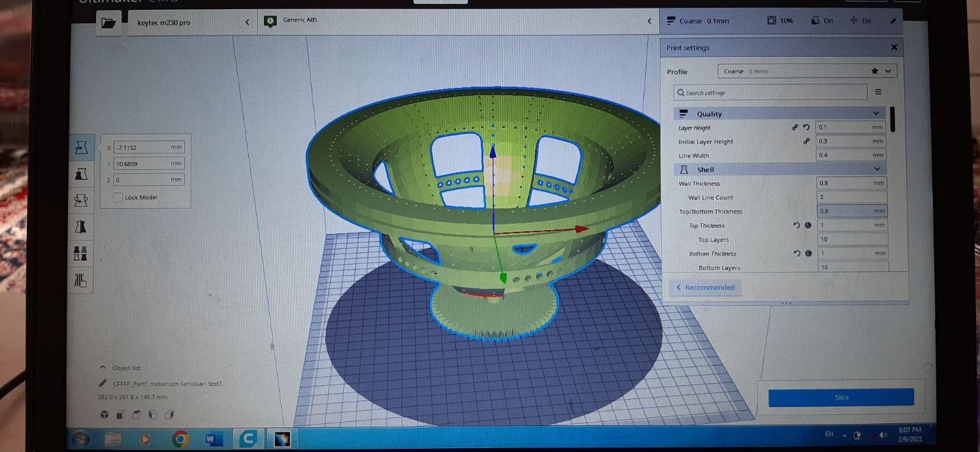The height and width of the screenshot is (452, 980).
Task: Click the Search settings field
Action: (x=771, y=93)
